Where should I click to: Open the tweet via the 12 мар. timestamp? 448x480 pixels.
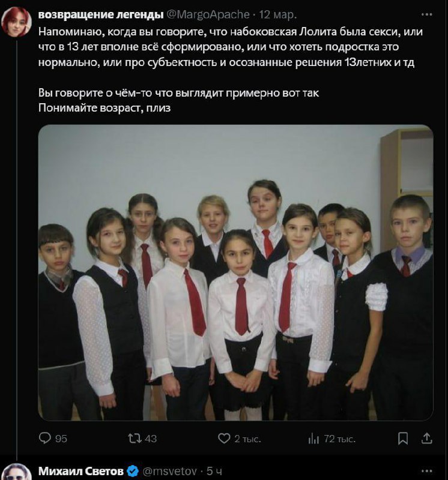click(x=278, y=14)
